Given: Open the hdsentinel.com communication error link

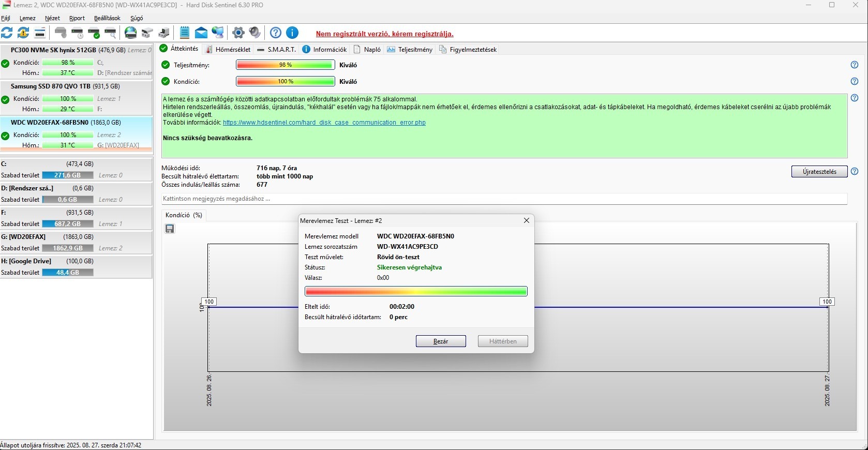Looking at the screenshot, I should click(x=324, y=123).
